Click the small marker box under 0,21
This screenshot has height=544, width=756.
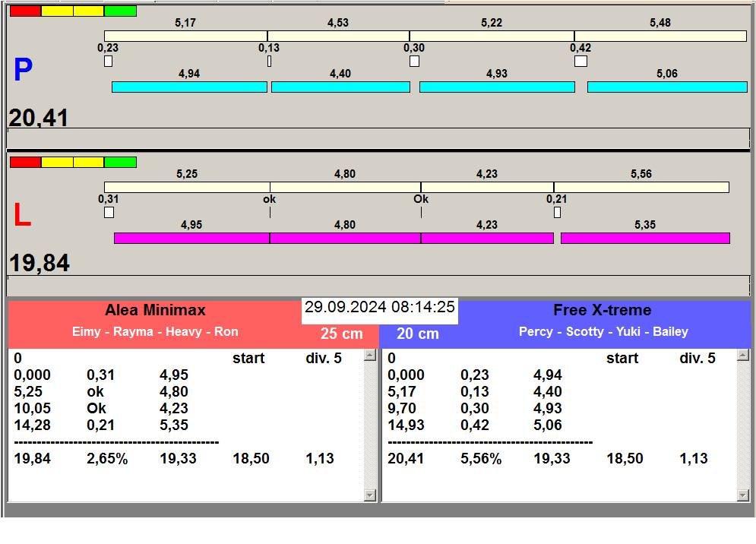point(557,213)
